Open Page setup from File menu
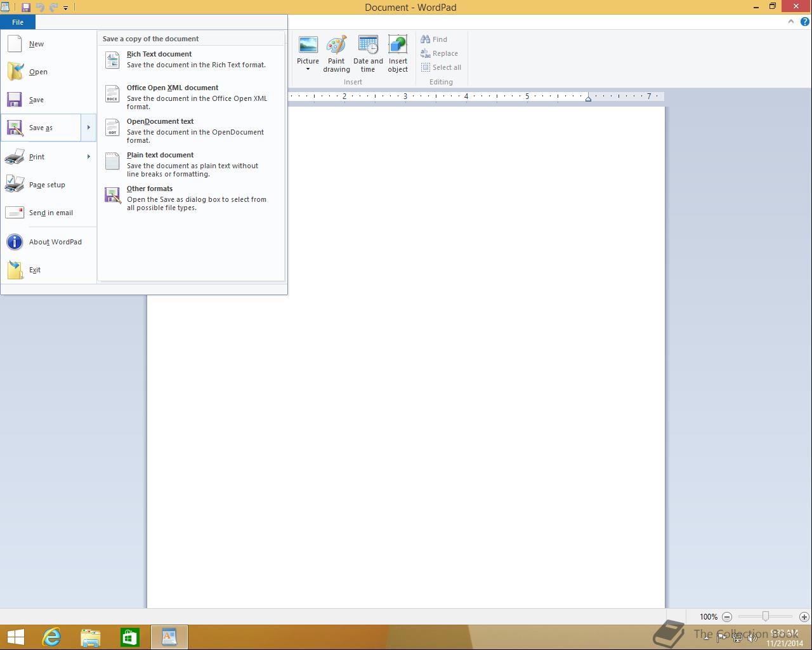The width and height of the screenshot is (812, 650). coord(48,185)
